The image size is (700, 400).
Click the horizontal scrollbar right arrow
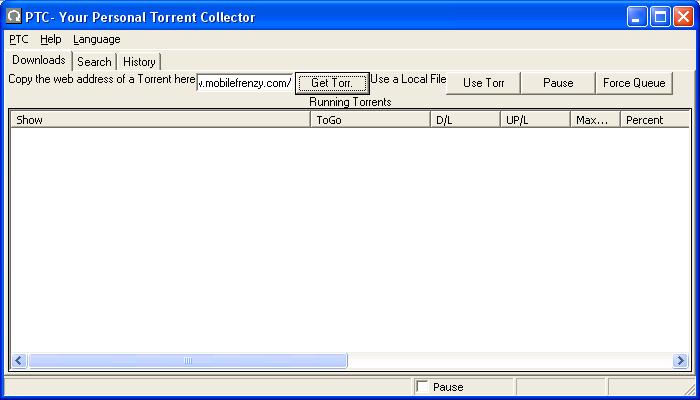pos(680,360)
